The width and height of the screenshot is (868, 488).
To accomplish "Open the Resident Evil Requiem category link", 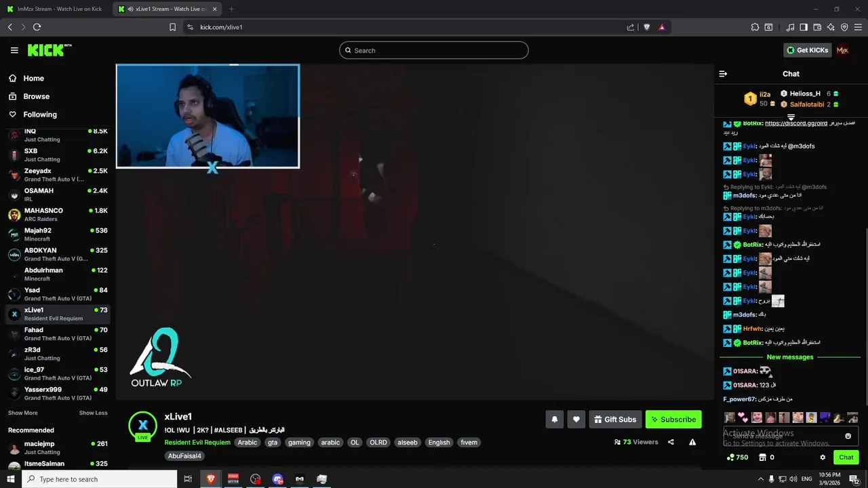I will [197, 443].
